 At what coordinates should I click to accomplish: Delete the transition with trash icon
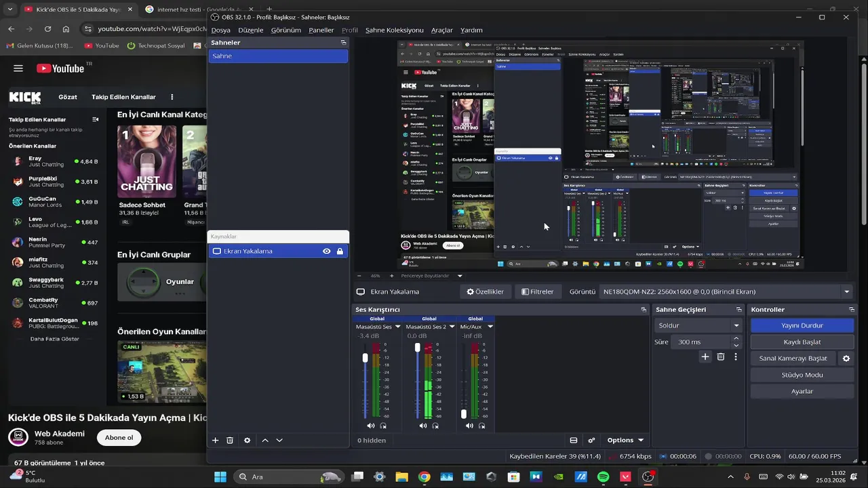[x=721, y=357]
